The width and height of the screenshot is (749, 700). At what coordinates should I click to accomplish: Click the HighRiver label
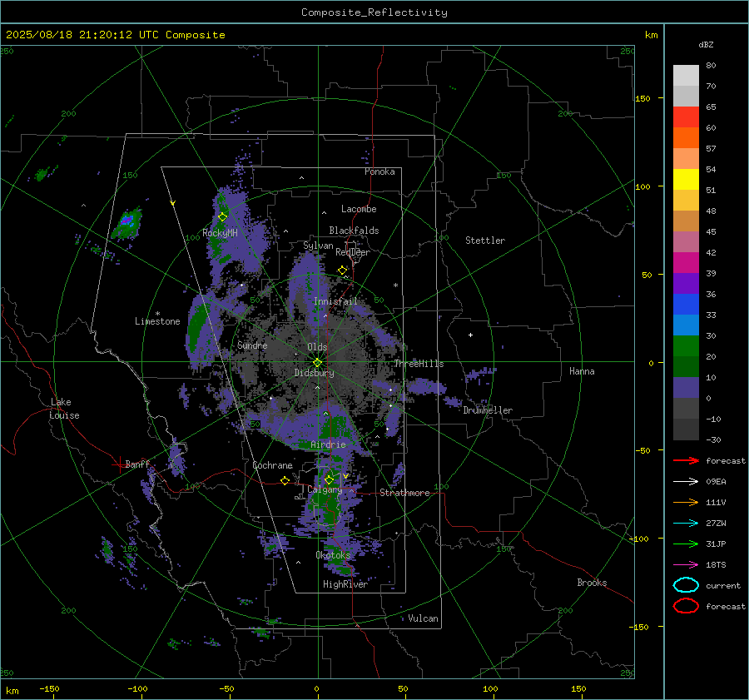(345, 584)
